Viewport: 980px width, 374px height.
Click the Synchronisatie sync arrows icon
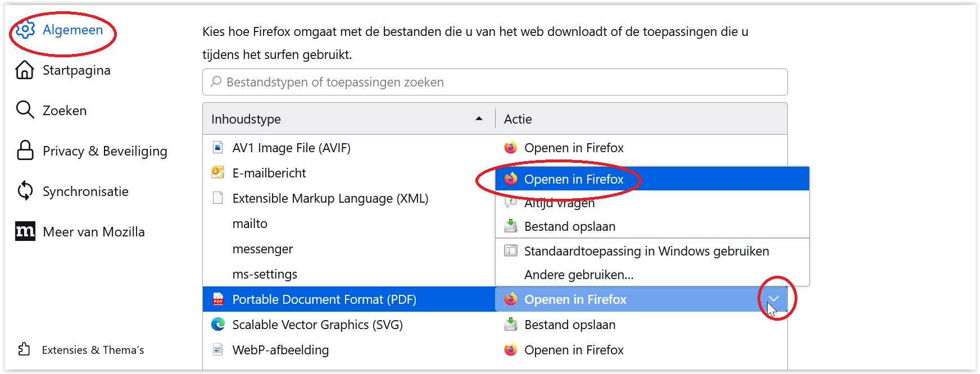pos(25,191)
